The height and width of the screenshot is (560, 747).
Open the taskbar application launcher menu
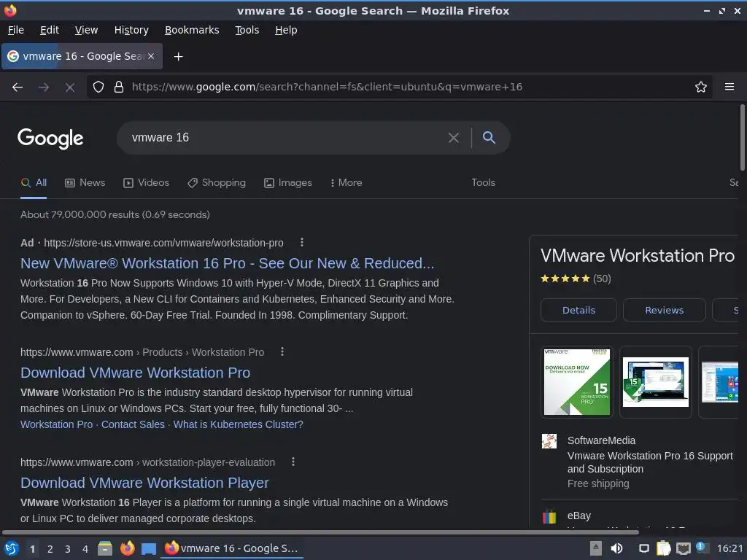(x=12, y=548)
